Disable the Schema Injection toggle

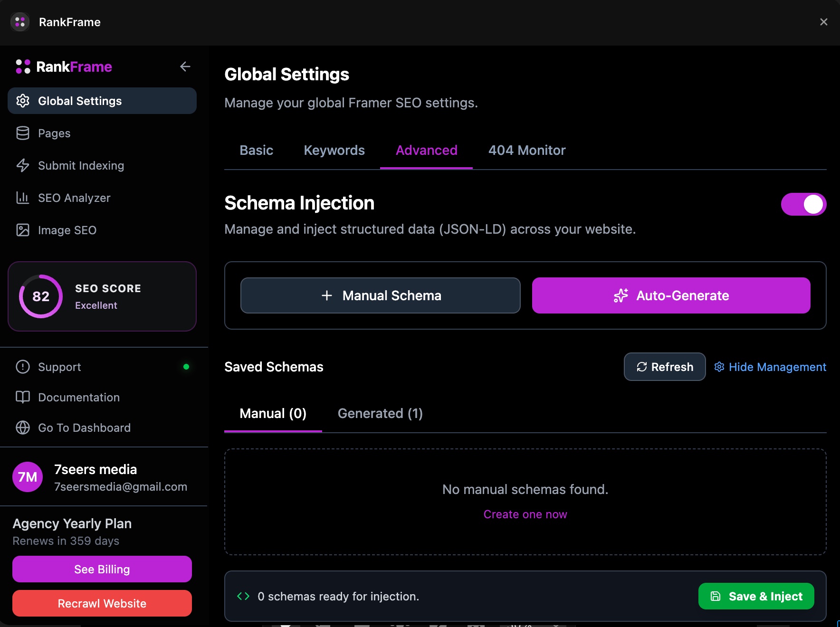pos(803,204)
